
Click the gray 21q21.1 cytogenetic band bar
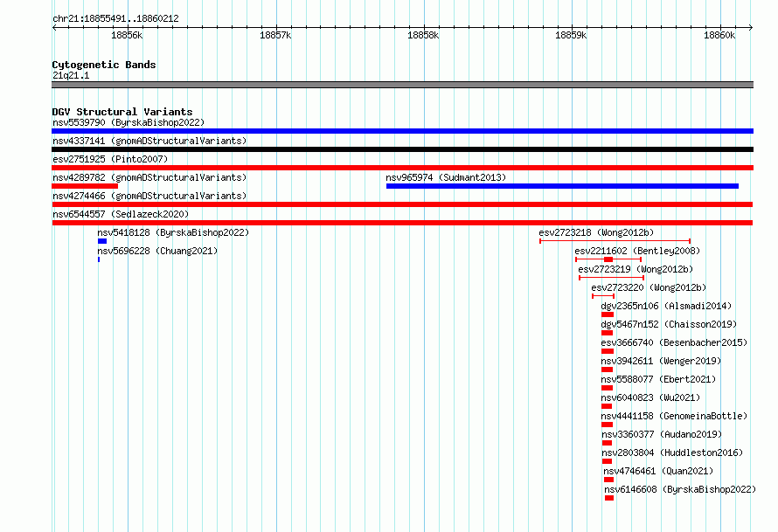pyautogui.click(x=402, y=85)
